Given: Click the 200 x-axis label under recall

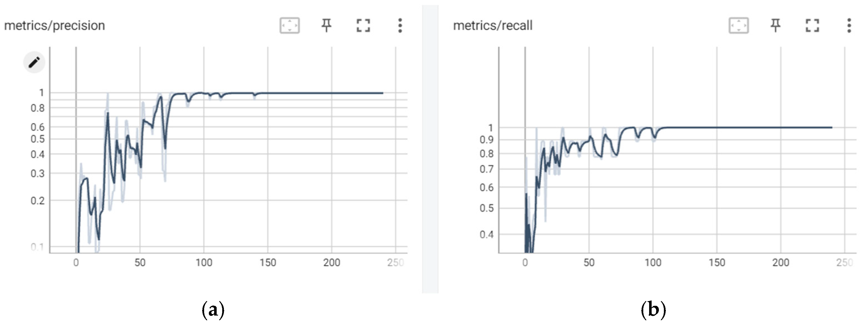Looking at the screenshot, I should pyautogui.click(x=781, y=263).
